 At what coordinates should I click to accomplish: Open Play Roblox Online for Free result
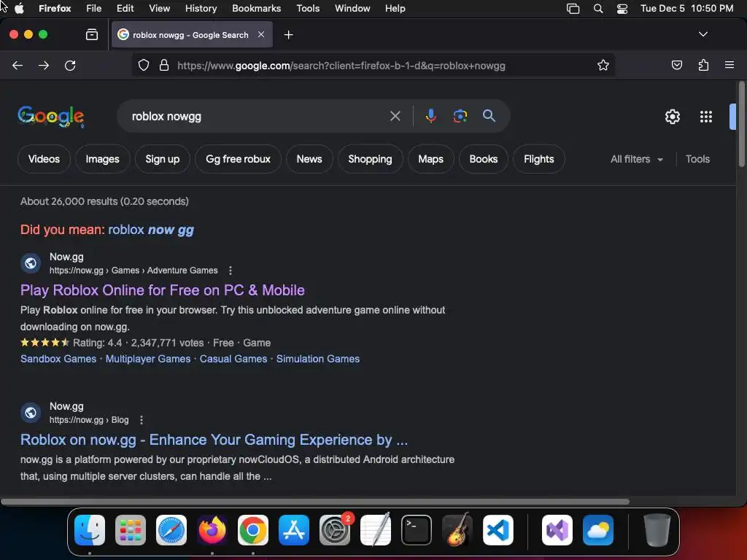point(163,290)
